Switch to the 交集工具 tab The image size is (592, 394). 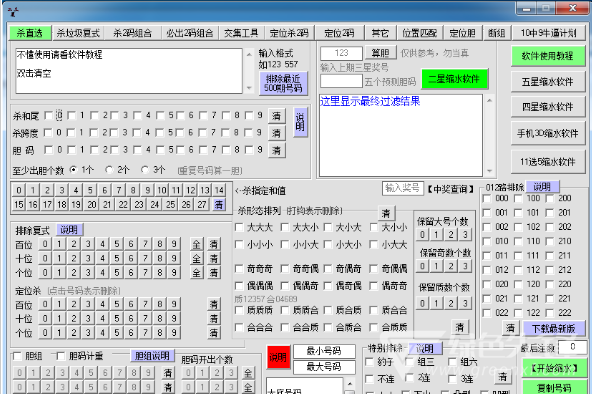(241, 33)
